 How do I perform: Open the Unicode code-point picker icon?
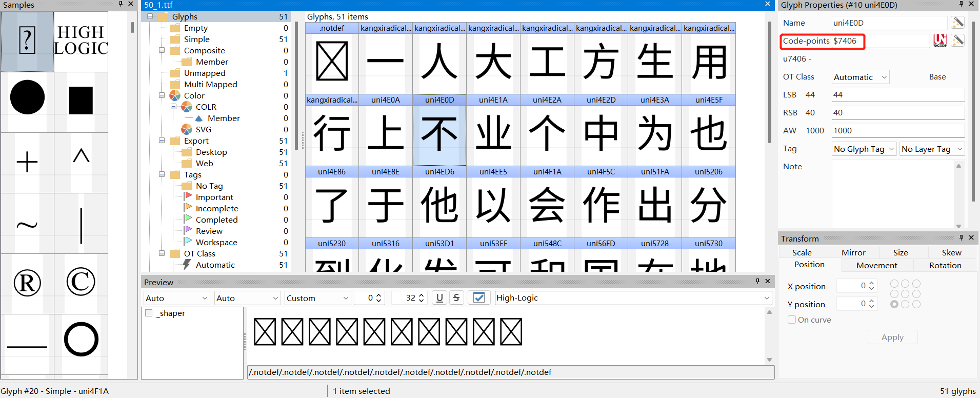tap(940, 41)
